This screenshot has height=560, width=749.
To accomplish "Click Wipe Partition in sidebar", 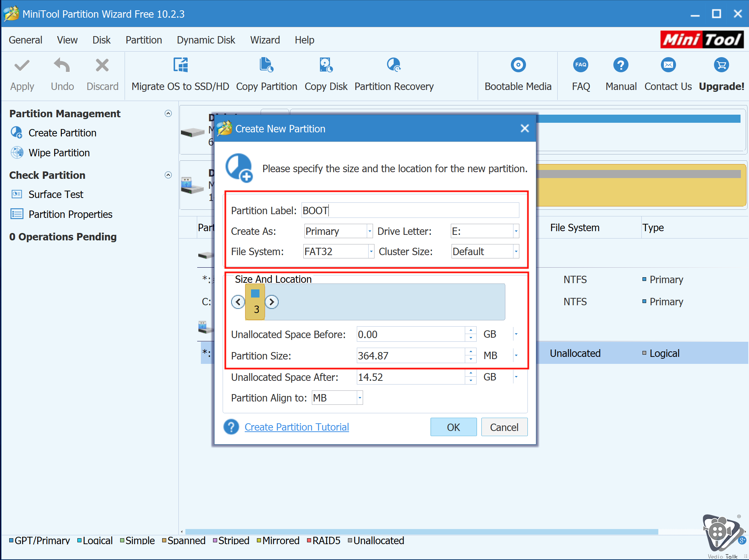I will coord(59,153).
